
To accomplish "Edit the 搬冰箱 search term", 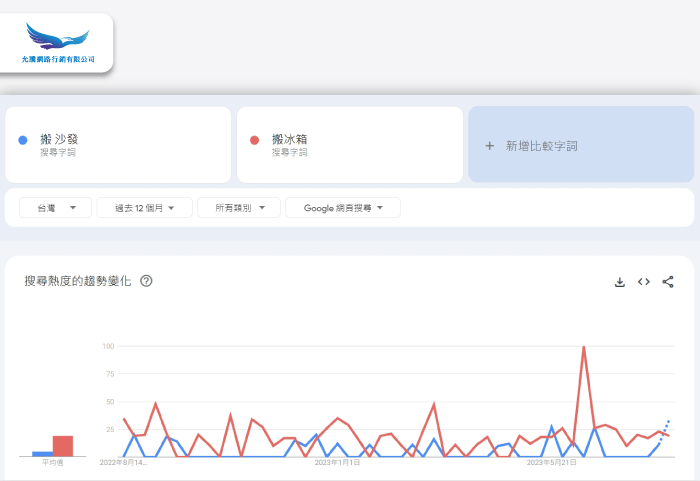I will 290,139.
